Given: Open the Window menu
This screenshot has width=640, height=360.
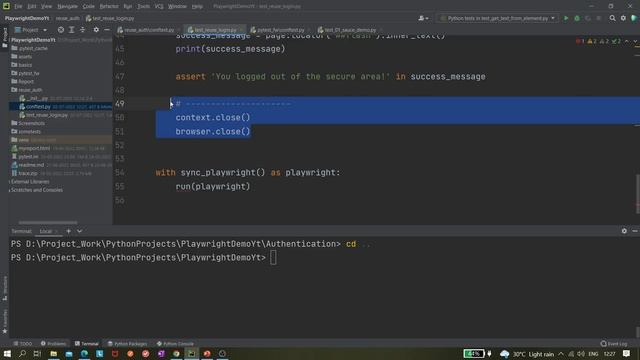Looking at the screenshot, I should point(177,7).
